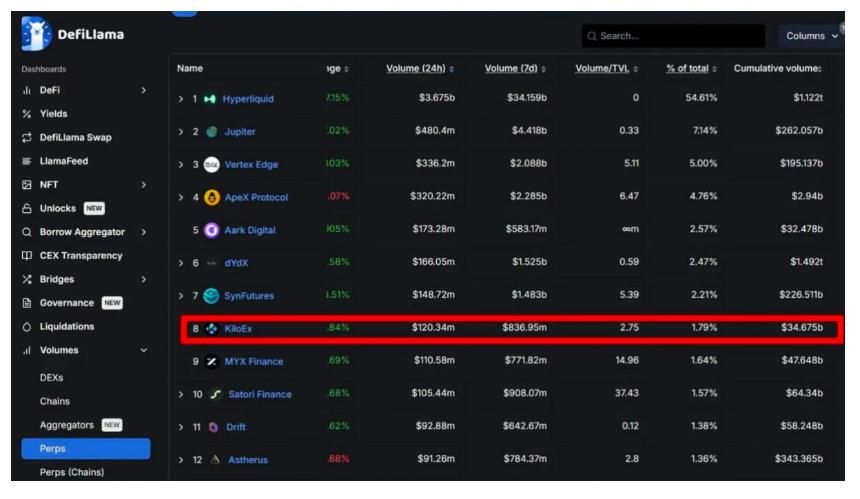860x499 pixels.
Task: Select Perps in the sidebar
Action: coord(53,449)
